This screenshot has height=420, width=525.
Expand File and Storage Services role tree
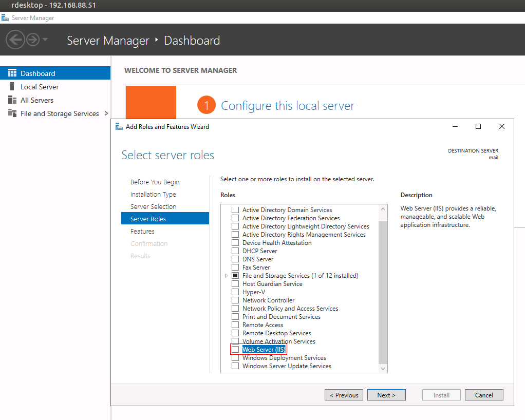227,276
